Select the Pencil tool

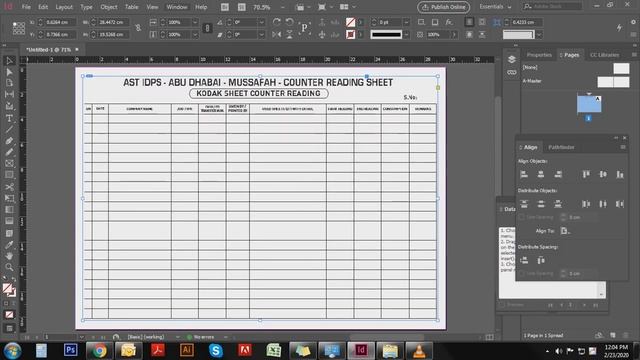click(9, 152)
